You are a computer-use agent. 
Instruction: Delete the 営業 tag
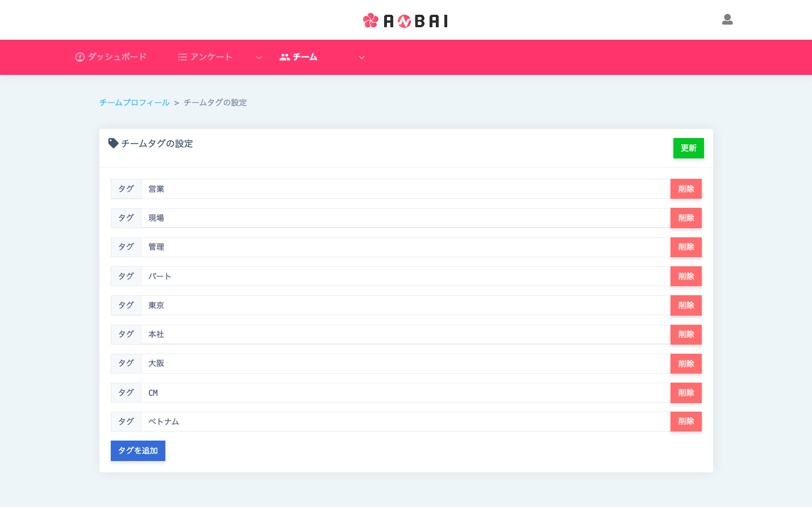pyautogui.click(x=686, y=188)
